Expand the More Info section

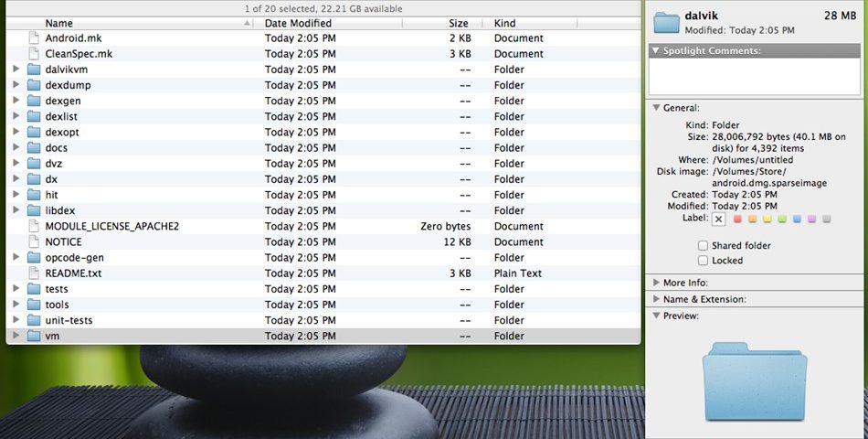pos(656,282)
